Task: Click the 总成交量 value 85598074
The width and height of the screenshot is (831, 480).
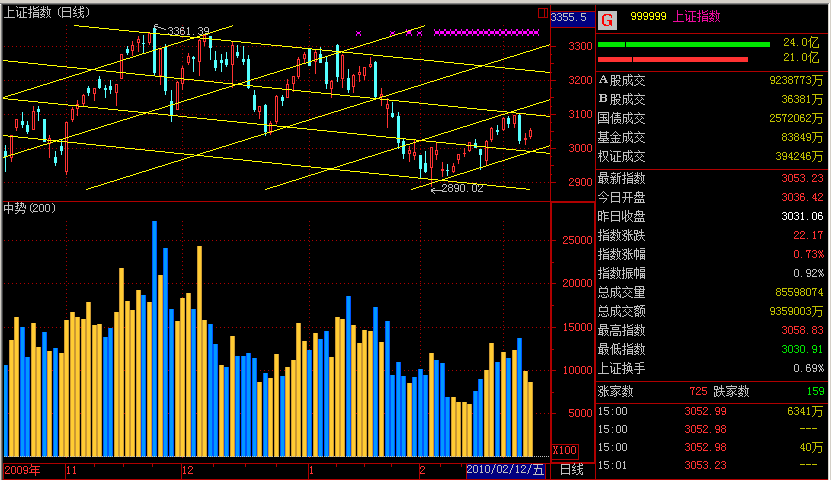Action: [799, 292]
